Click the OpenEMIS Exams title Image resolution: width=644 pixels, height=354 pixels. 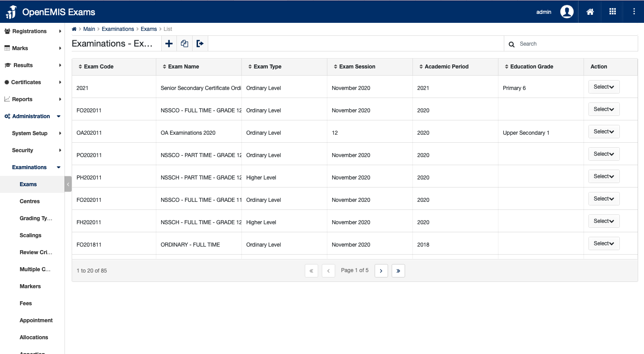(59, 12)
